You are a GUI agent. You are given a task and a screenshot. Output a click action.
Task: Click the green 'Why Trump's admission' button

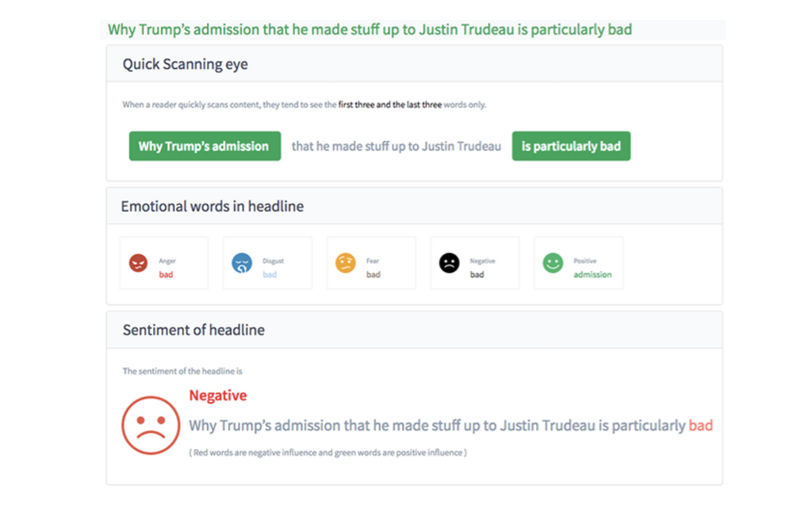pos(205,146)
